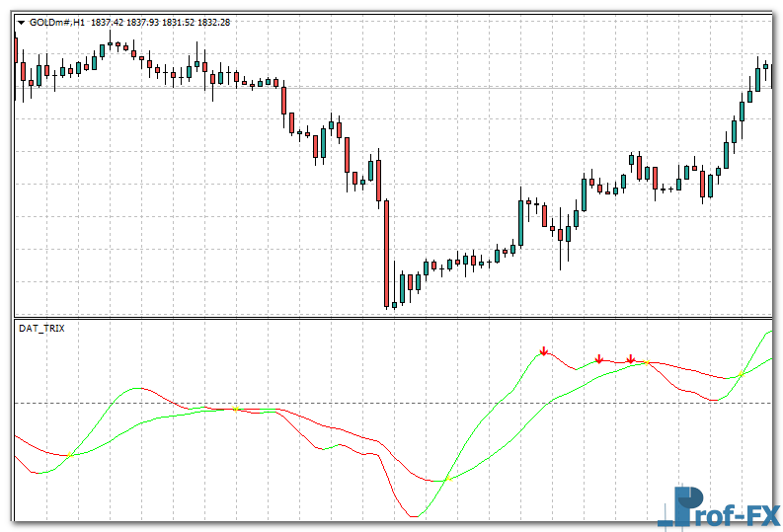Screen dimensions: 783x532
Task: Select yellow crossover dot after the deepest trough
Action: (447, 479)
